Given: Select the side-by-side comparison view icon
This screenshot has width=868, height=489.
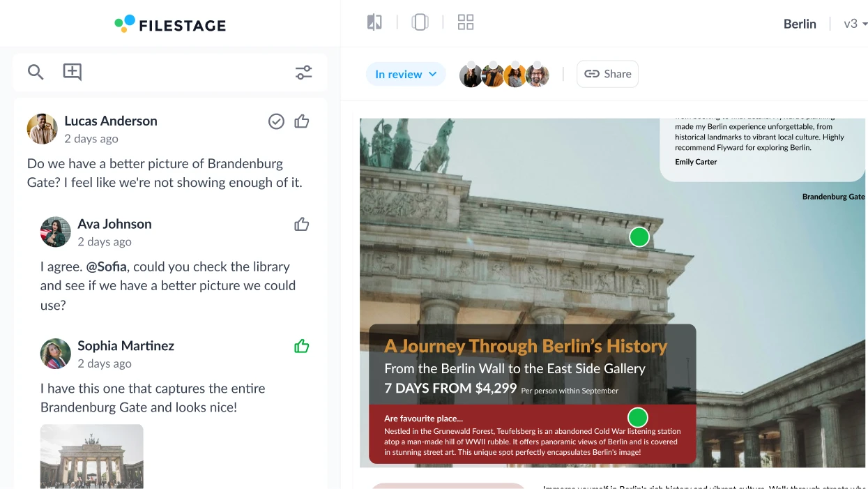Looking at the screenshot, I should [374, 22].
